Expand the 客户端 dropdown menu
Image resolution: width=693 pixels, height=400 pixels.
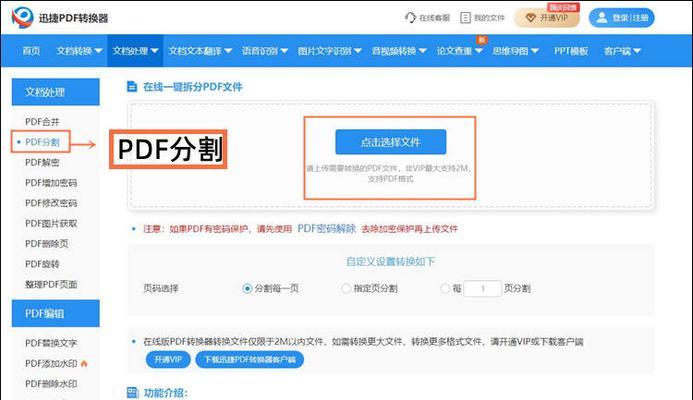[622, 51]
